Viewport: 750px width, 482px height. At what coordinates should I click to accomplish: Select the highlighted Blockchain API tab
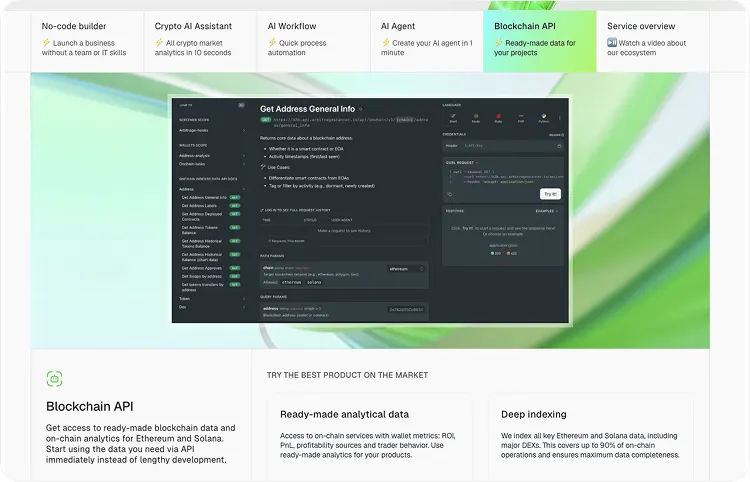click(x=540, y=41)
